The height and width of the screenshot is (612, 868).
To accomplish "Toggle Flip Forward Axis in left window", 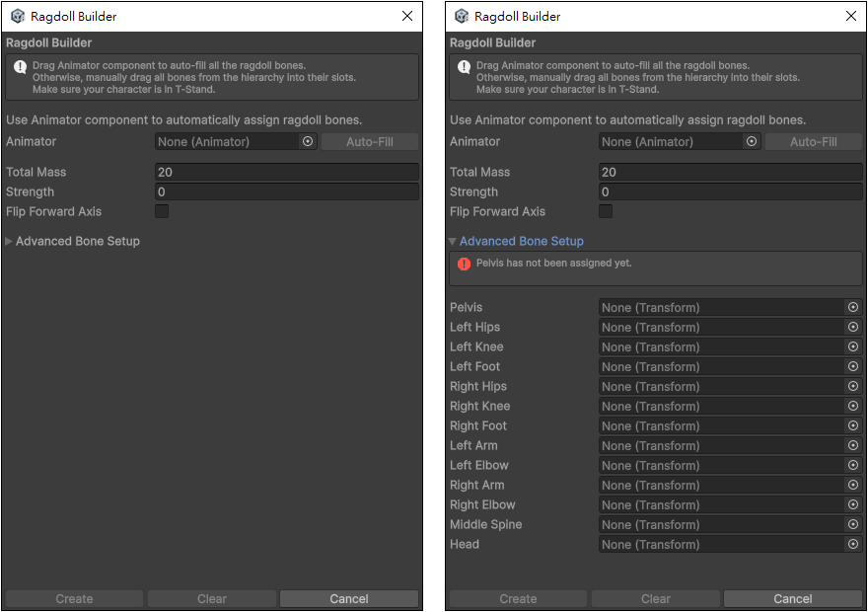I will click(x=162, y=211).
